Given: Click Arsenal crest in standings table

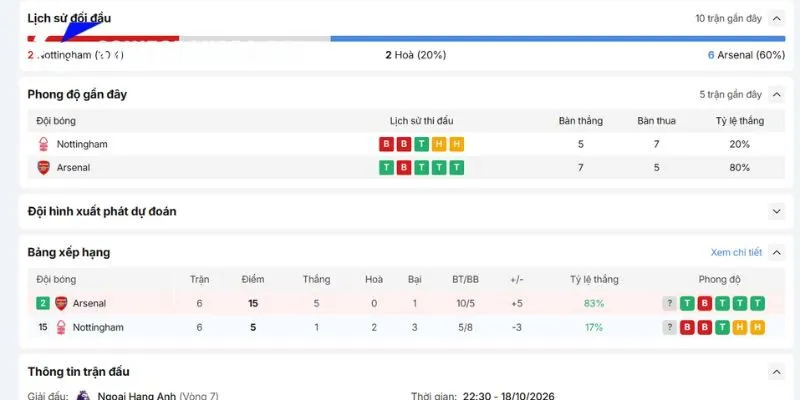Looking at the screenshot, I should point(61,303).
